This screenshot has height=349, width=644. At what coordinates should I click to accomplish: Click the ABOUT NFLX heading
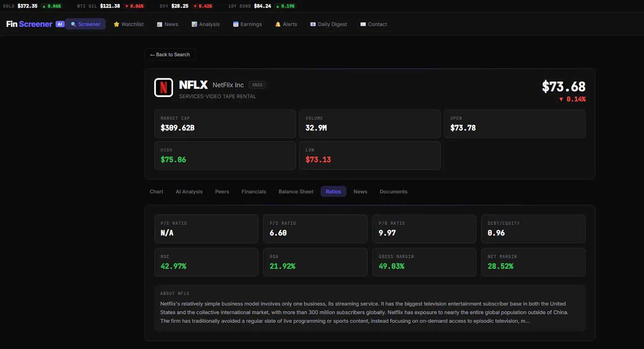click(175, 293)
